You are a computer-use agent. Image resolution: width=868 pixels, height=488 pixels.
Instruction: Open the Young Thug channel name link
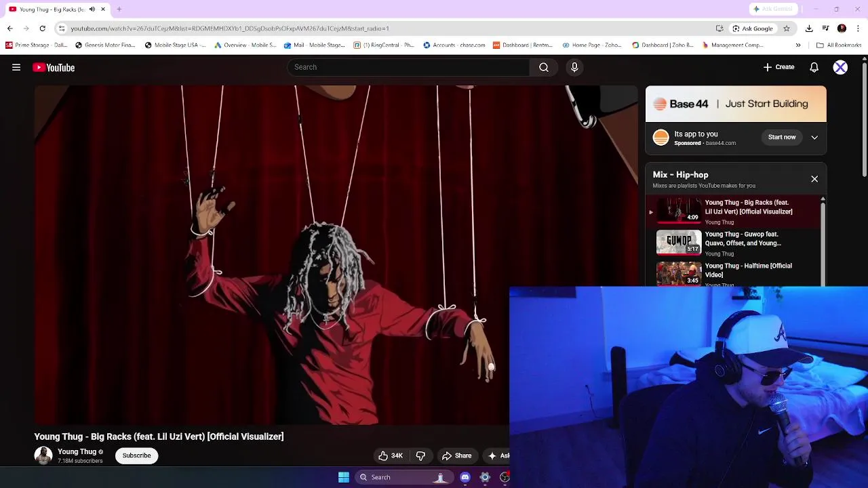(77, 451)
